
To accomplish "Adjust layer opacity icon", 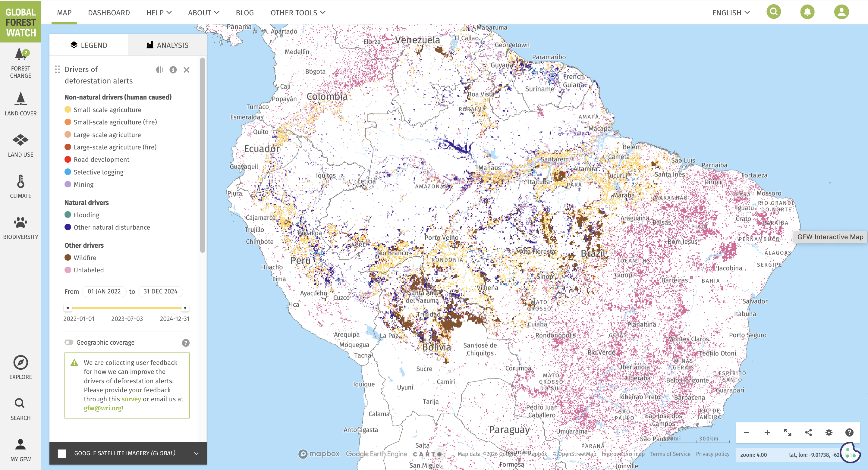I will 159,70.
